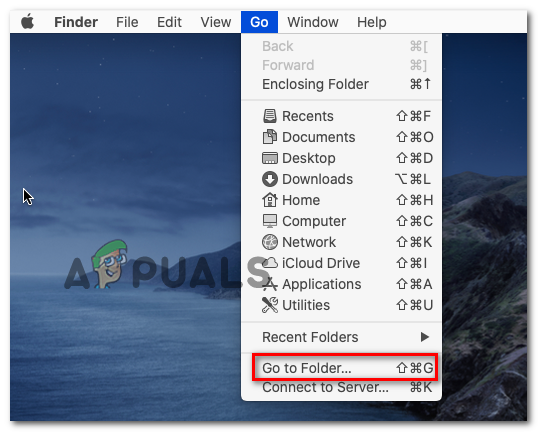
Task: Click the Utilities wrench icon
Action: (x=270, y=305)
